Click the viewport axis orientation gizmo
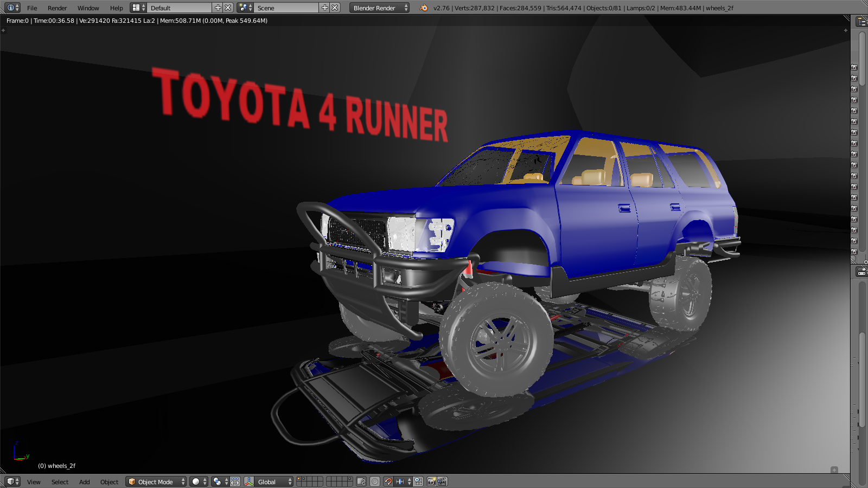This screenshot has width=868, height=488. [x=21, y=452]
